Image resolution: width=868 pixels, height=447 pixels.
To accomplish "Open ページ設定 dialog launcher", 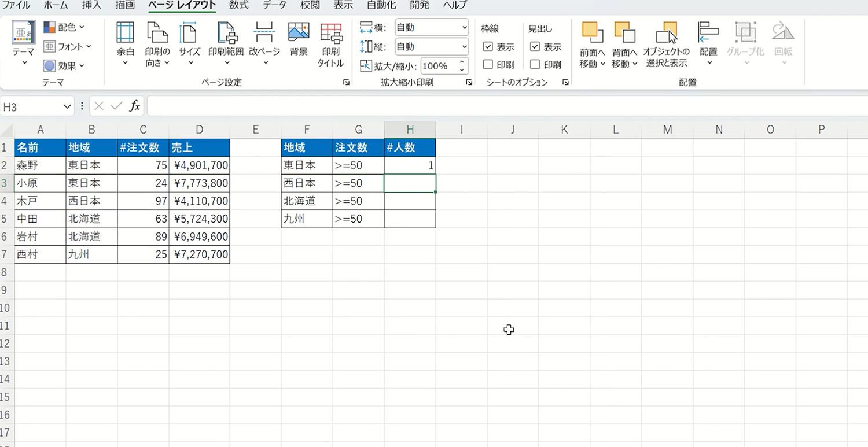I will pos(346,83).
